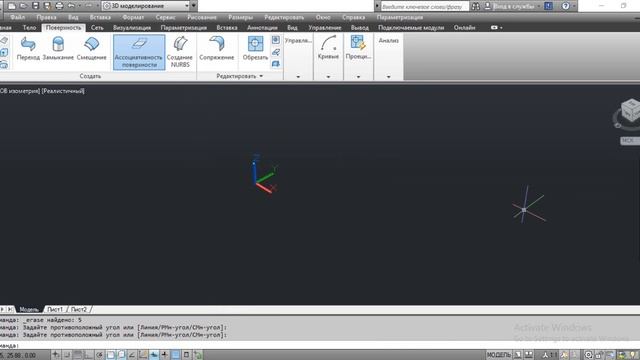Click the undo arrow in quick access toolbar

[x=71, y=6]
